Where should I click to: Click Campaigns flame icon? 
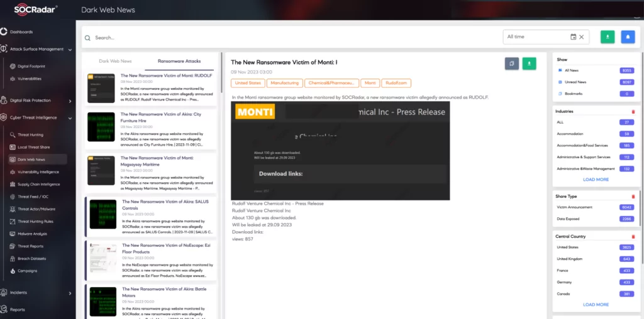[13, 271]
